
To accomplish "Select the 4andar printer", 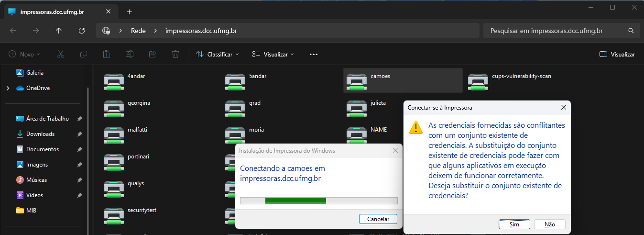I will [x=113, y=81].
